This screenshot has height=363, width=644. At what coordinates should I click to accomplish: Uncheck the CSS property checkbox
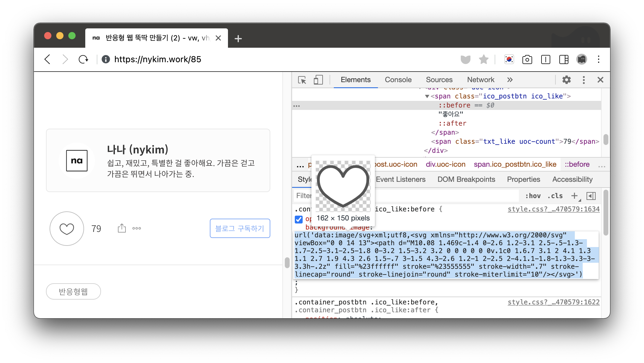pyautogui.click(x=299, y=219)
